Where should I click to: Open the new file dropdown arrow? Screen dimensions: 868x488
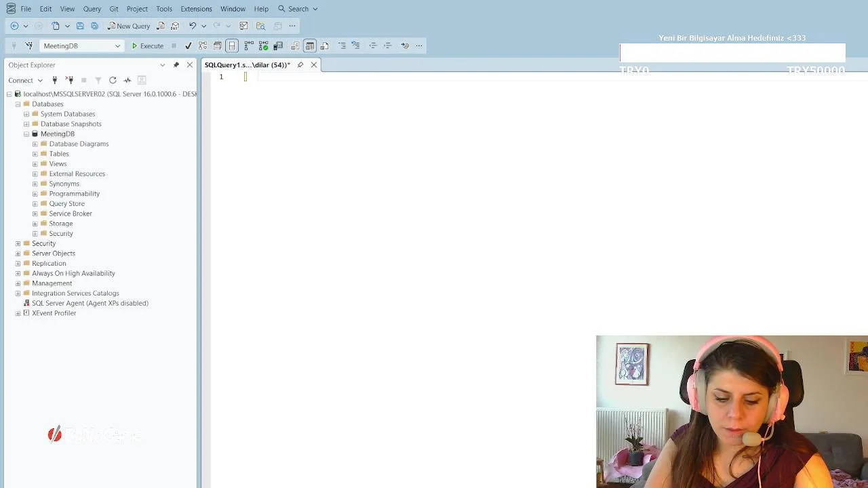[67, 26]
